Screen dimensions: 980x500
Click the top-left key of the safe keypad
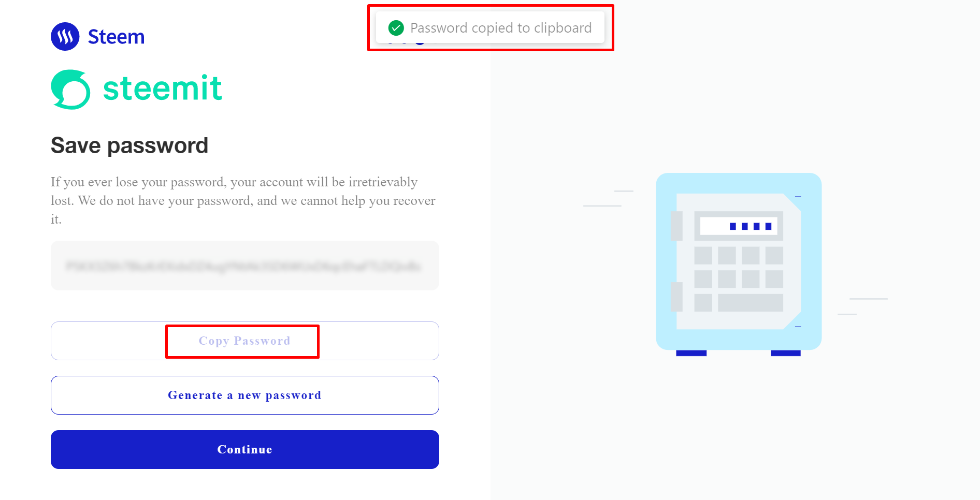703,256
